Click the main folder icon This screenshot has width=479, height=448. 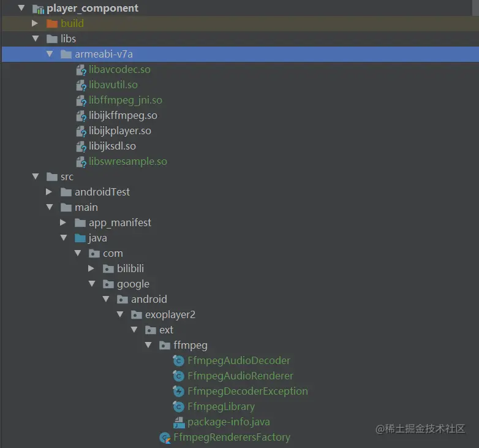(x=66, y=208)
